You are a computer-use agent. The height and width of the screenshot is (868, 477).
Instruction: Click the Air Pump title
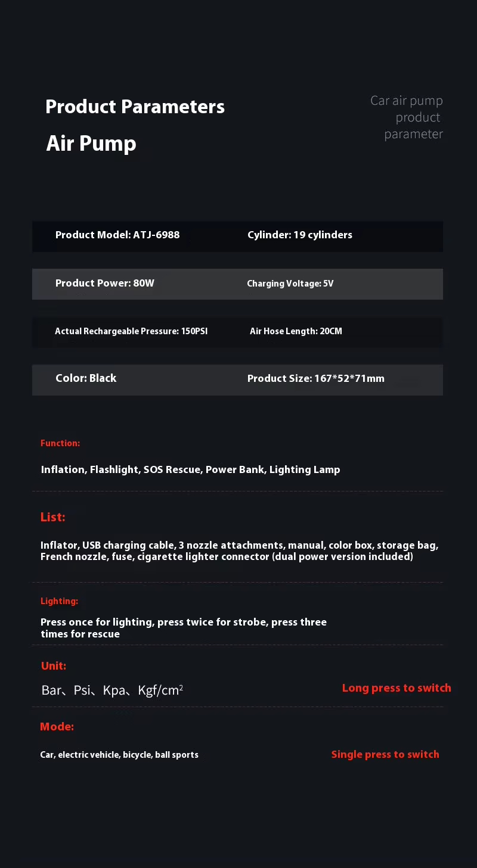point(91,144)
